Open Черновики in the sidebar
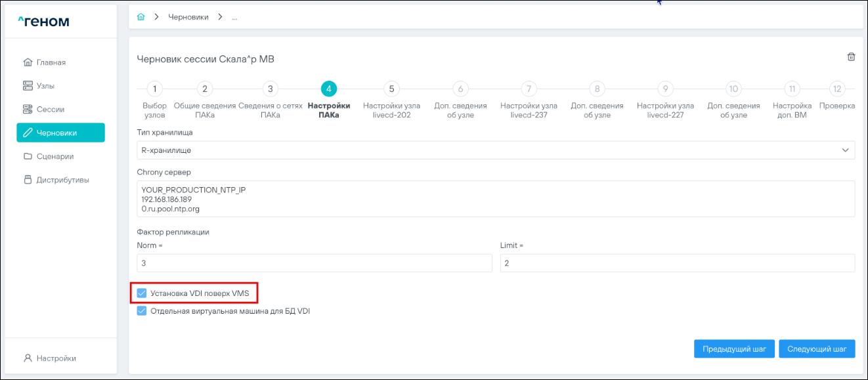 60,133
